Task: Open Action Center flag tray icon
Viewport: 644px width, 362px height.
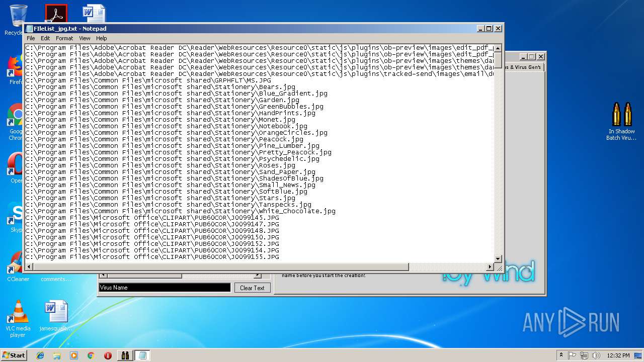Action: coord(572,355)
